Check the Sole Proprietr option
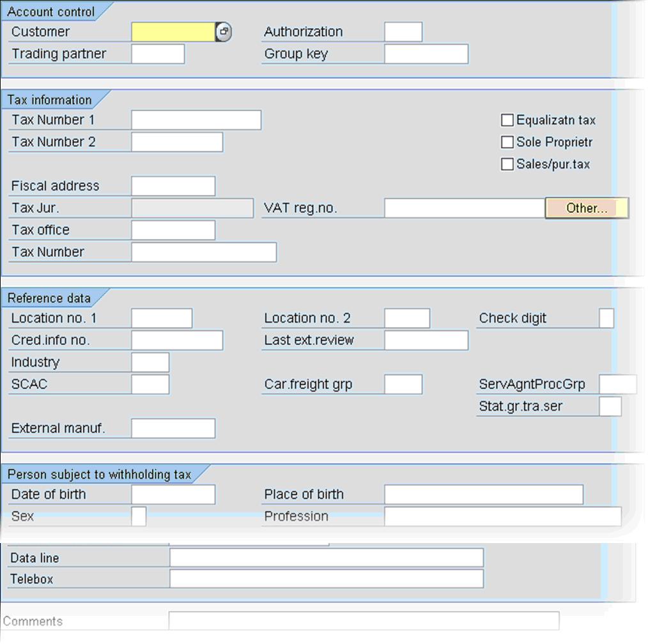The width and height of the screenshot is (648, 644). (507, 142)
